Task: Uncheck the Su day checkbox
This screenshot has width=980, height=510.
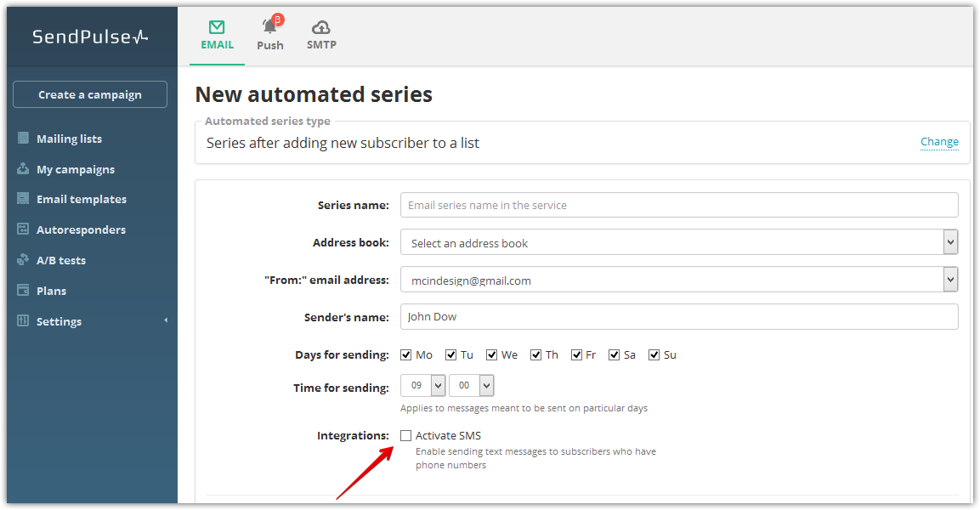Action: 654,354
